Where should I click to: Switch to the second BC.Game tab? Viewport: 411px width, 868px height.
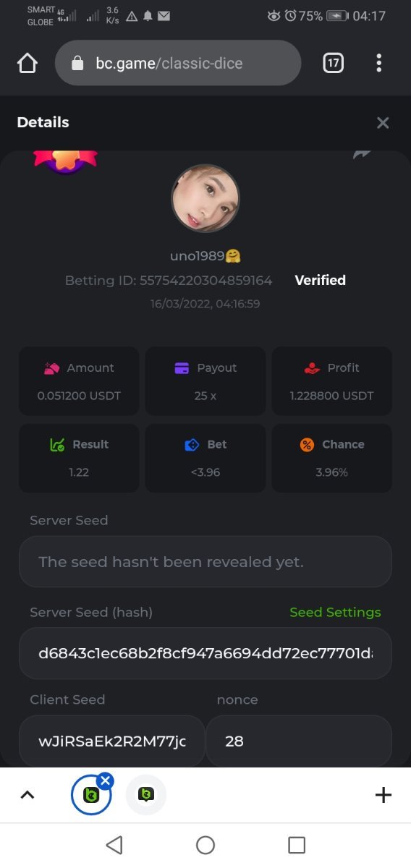[146, 795]
